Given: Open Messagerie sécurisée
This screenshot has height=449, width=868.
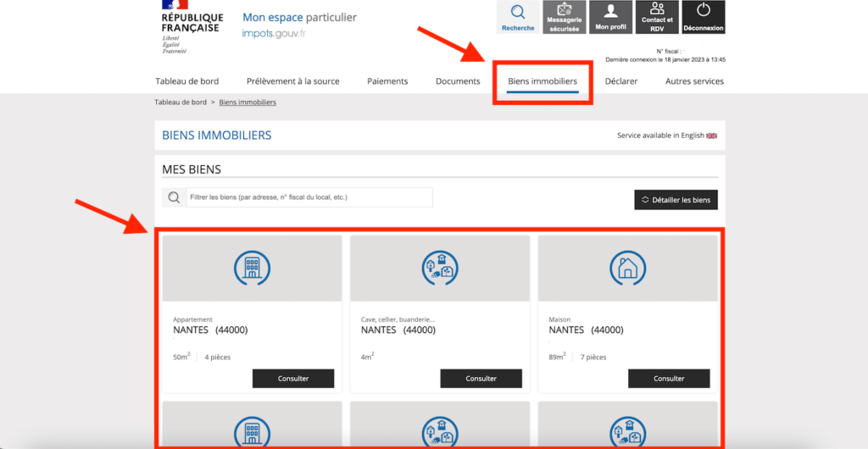Looking at the screenshot, I should click(x=564, y=17).
